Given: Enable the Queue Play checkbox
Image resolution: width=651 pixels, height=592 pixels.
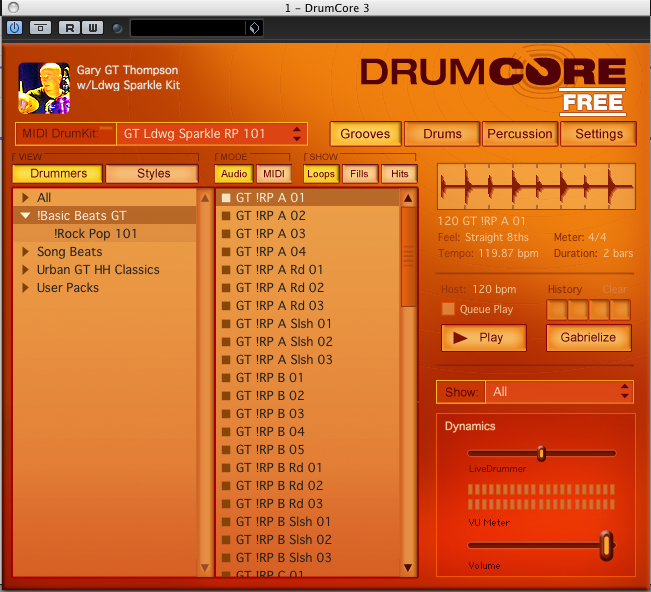Looking at the screenshot, I should (x=448, y=309).
